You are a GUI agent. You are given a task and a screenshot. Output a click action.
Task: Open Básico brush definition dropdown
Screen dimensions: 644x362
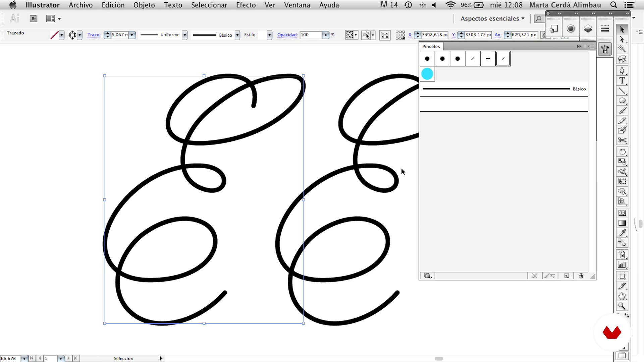237,35
